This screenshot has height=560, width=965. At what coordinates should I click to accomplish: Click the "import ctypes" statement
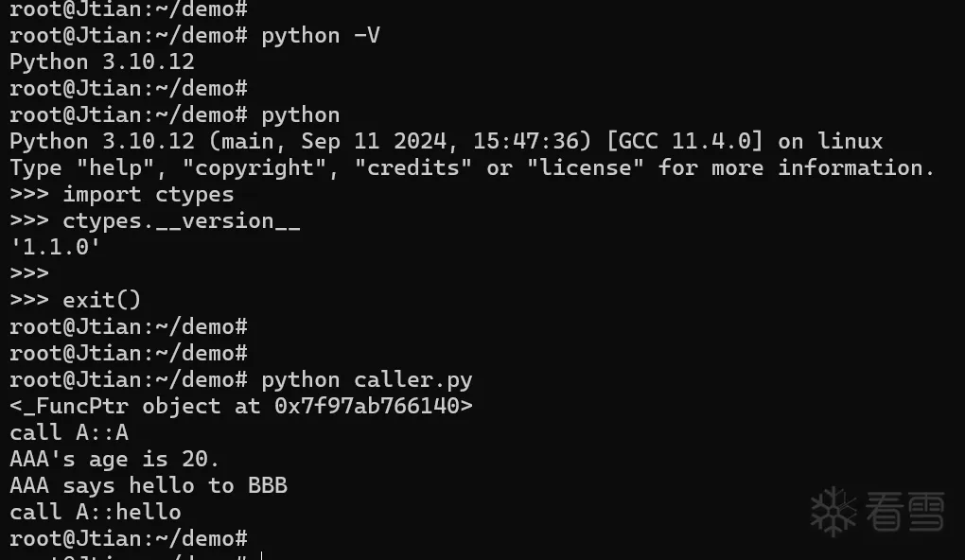point(149,195)
